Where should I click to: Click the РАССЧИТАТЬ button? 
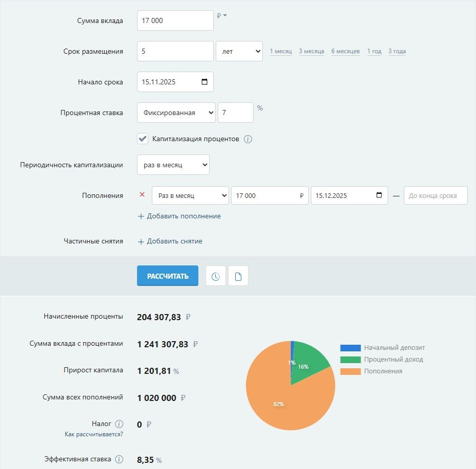click(168, 276)
